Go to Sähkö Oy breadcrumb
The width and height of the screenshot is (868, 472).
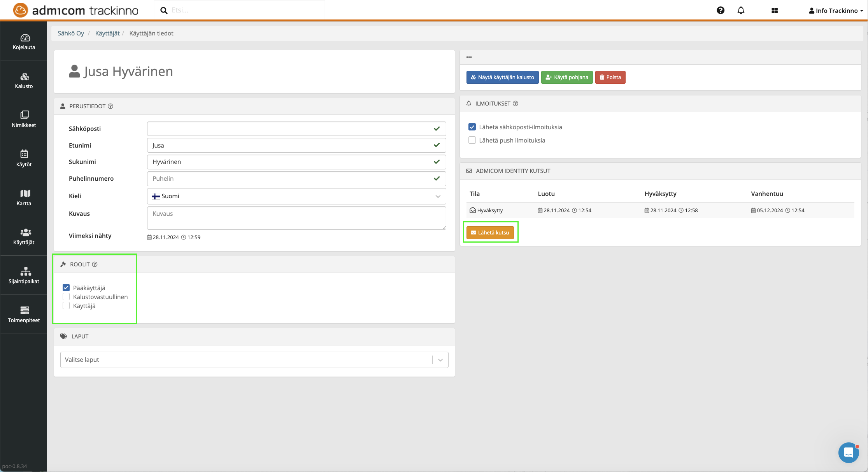click(x=71, y=33)
